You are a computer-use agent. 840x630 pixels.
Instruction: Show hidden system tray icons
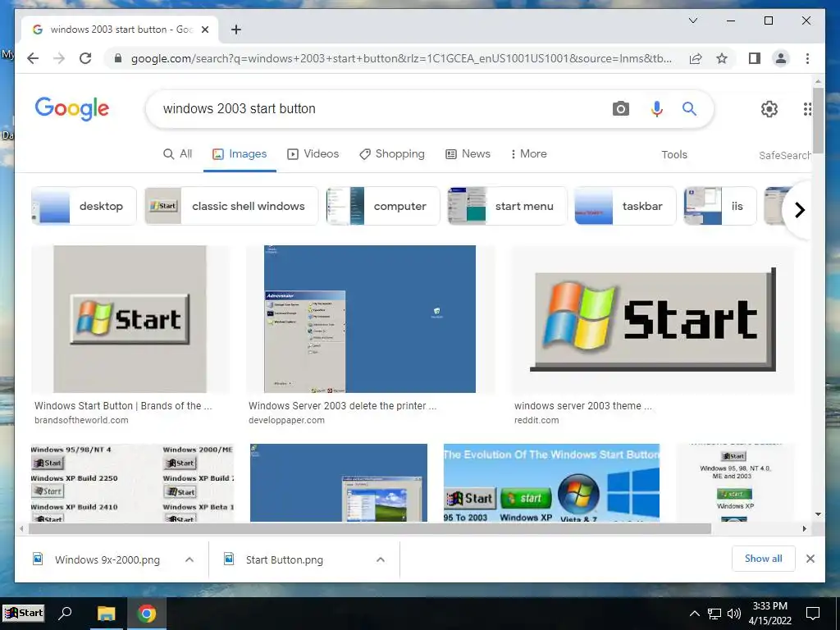click(x=694, y=614)
